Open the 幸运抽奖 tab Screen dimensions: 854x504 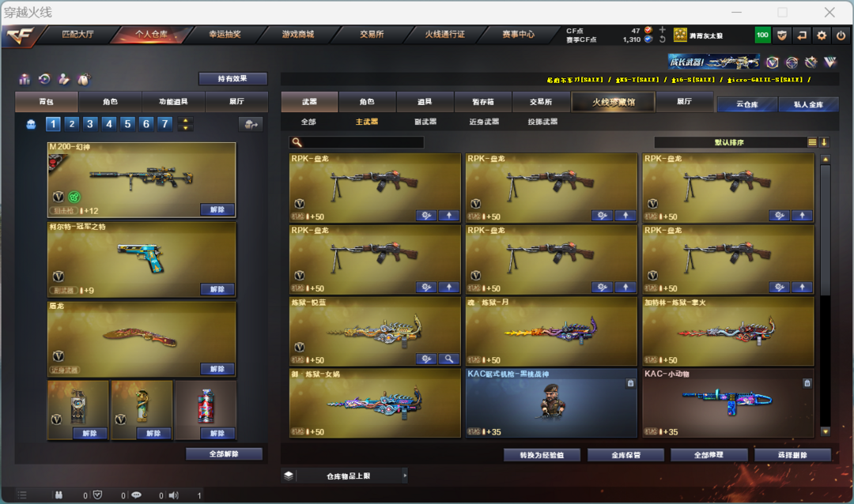coord(225,34)
